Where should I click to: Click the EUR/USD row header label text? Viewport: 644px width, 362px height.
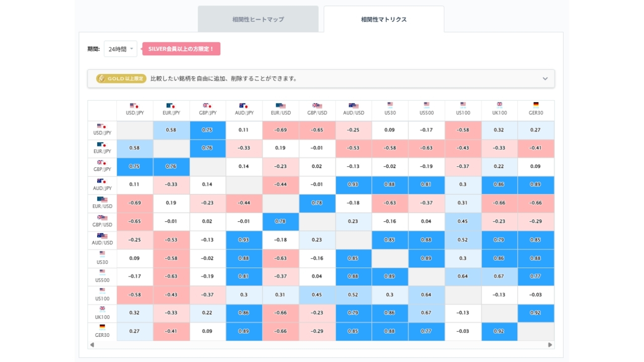coord(102,207)
